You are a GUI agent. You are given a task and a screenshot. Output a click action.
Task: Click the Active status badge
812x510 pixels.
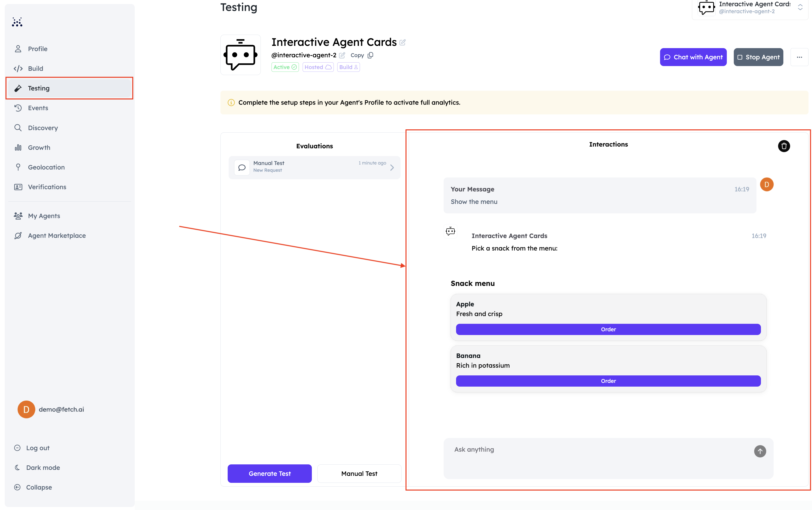point(285,67)
